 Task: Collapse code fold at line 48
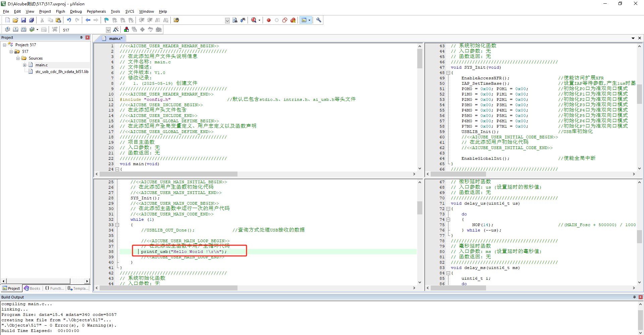coord(448,73)
